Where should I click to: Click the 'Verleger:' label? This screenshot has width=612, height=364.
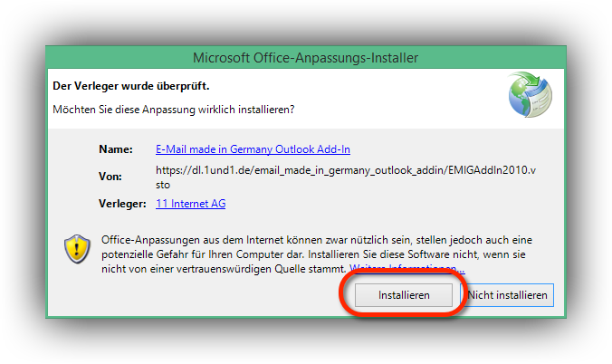[x=122, y=204]
